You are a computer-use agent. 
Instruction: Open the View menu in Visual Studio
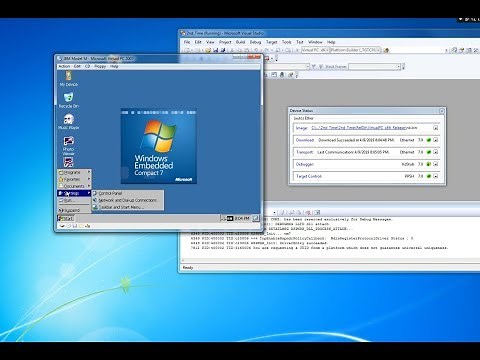pyautogui.click(x=210, y=42)
